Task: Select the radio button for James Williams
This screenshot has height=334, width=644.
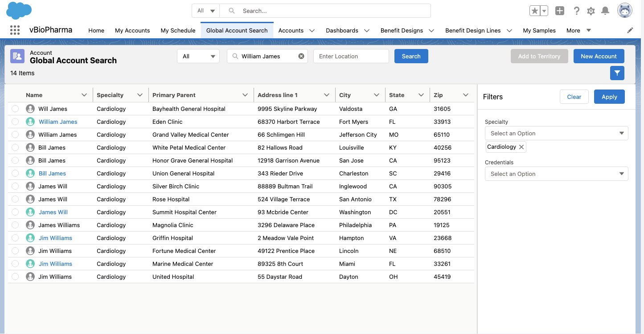Action: [x=15, y=225]
